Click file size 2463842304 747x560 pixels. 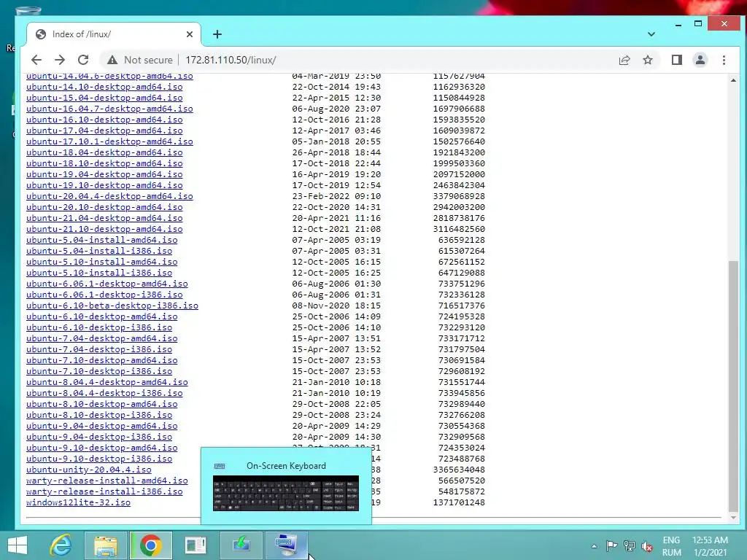click(x=459, y=186)
